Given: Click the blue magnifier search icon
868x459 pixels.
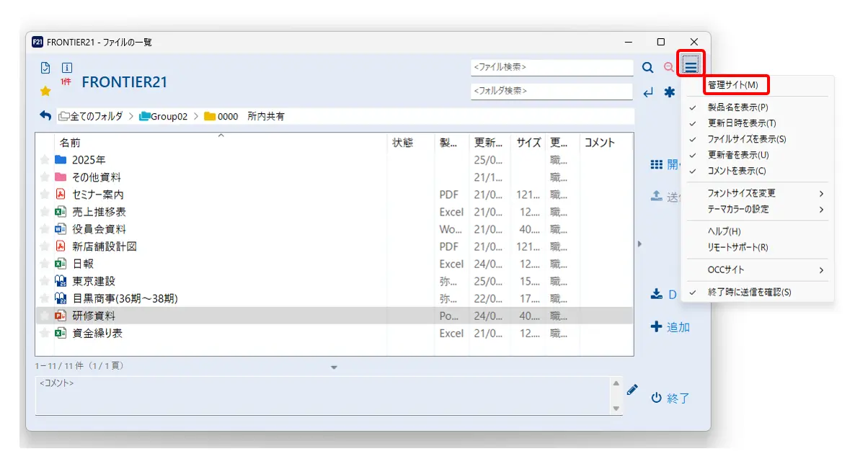Looking at the screenshot, I should [647, 68].
